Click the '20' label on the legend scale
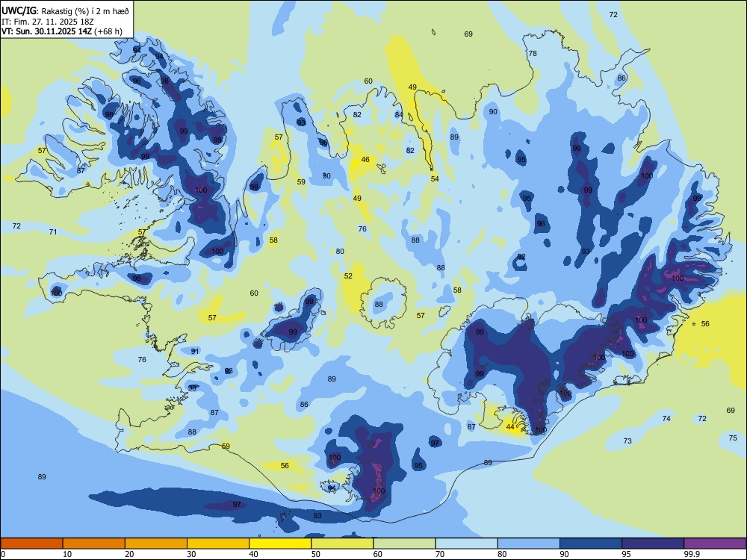The height and width of the screenshot is (560, 747). point(129,554)
